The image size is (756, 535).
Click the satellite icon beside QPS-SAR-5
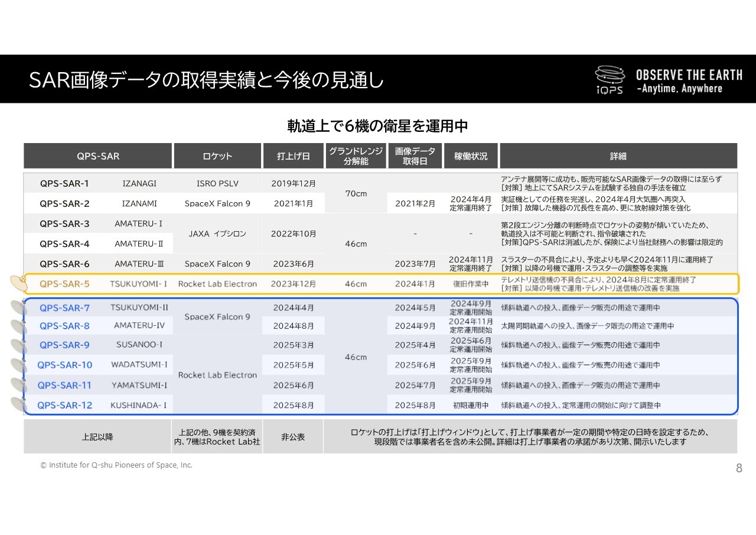point(19,284)
